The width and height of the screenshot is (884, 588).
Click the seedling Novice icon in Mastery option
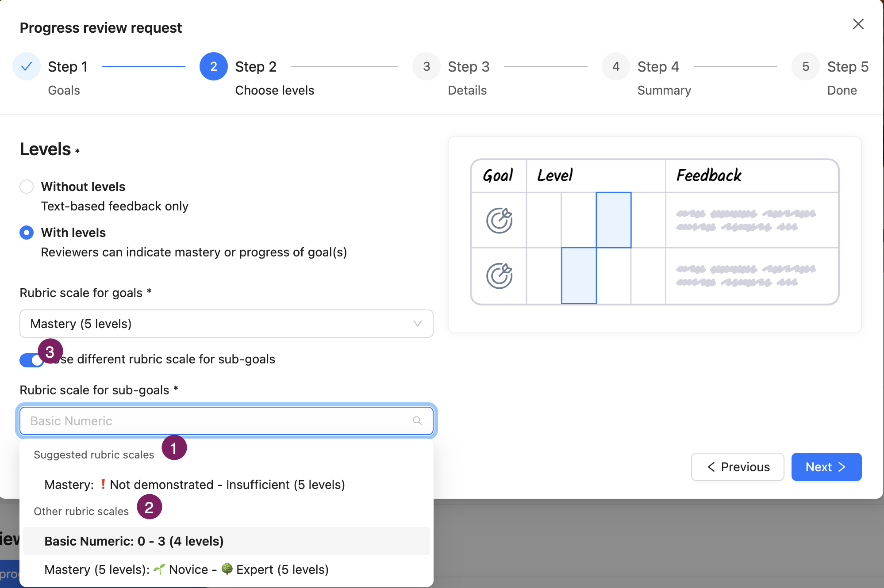point(159,569)
